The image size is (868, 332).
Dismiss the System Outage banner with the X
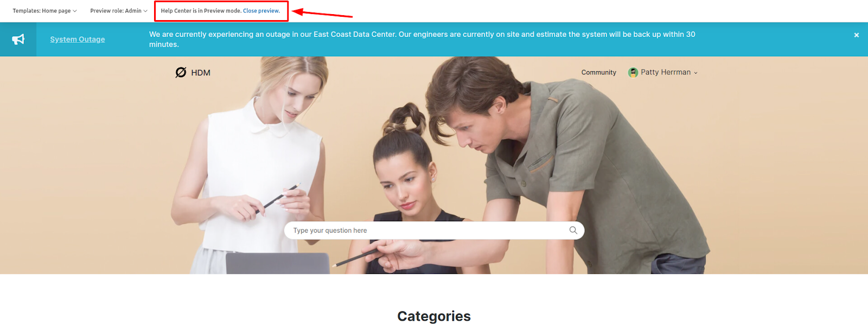857,35
